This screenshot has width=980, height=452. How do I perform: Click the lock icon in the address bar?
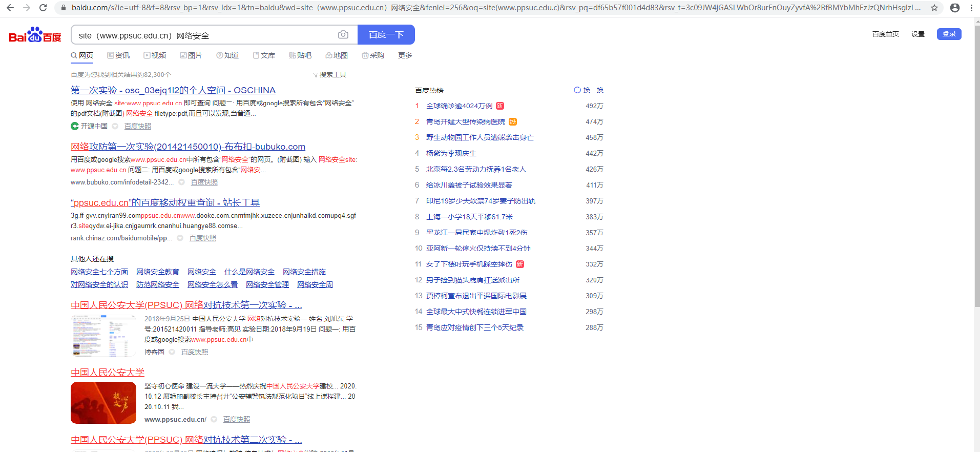click(x=64, y=8)
